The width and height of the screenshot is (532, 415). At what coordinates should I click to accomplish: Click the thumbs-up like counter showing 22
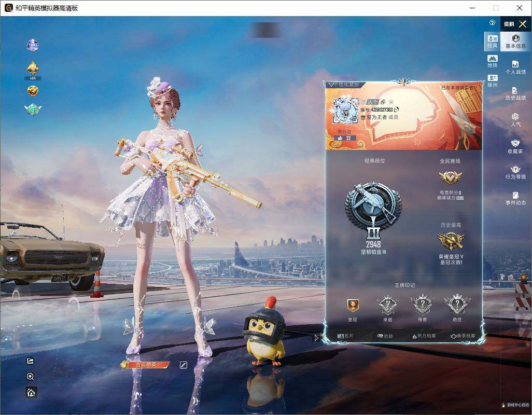(x=345, y=138)
